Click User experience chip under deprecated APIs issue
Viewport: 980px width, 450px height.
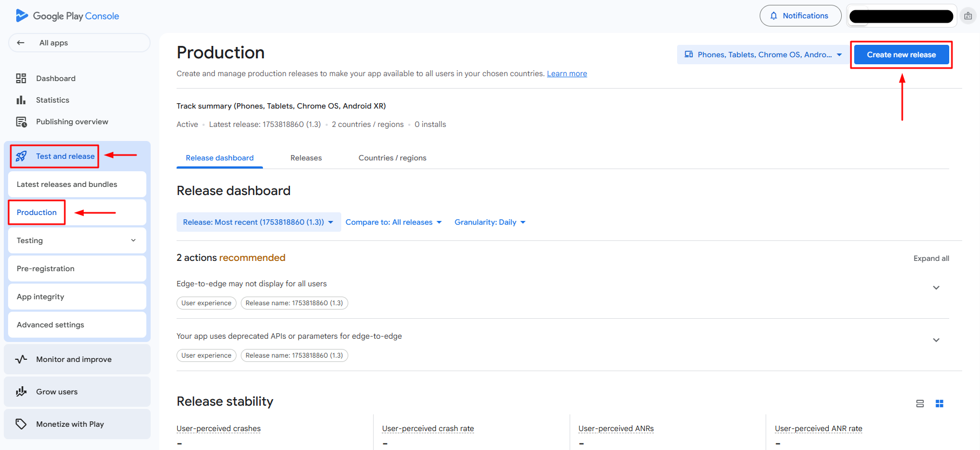coord(206,355)
